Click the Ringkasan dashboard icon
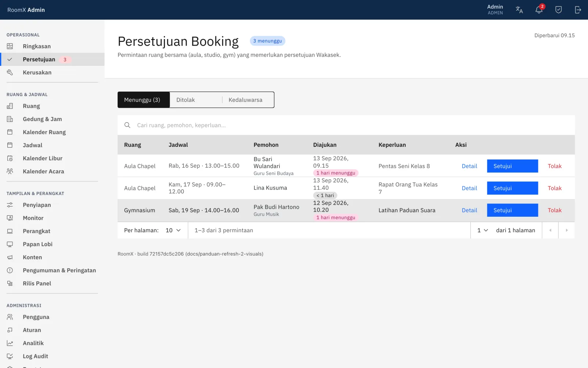 (x=10, y=46)
